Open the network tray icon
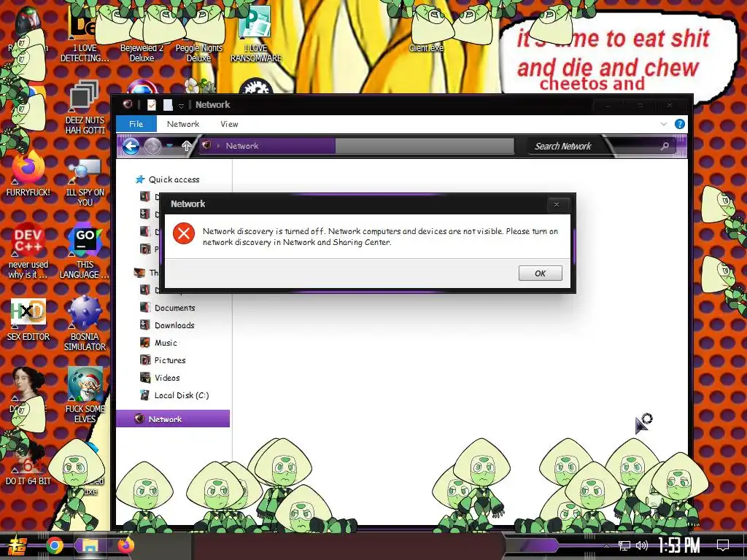Screen dimensions: 747x560 [624, 545]
